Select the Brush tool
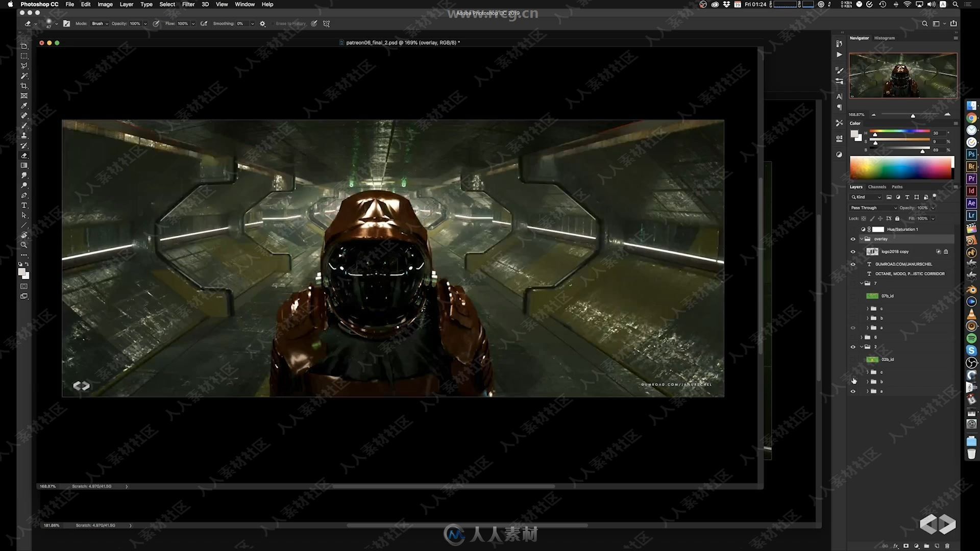Viewport: 980px width, 551px height. click(24, 126)
